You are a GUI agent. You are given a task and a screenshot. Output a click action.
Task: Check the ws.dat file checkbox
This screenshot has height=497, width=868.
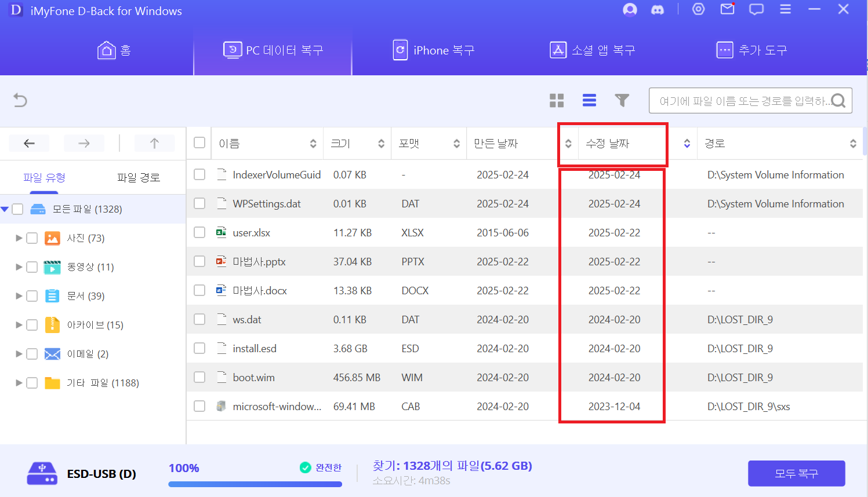pyautogui.click(x=199, y=319)
